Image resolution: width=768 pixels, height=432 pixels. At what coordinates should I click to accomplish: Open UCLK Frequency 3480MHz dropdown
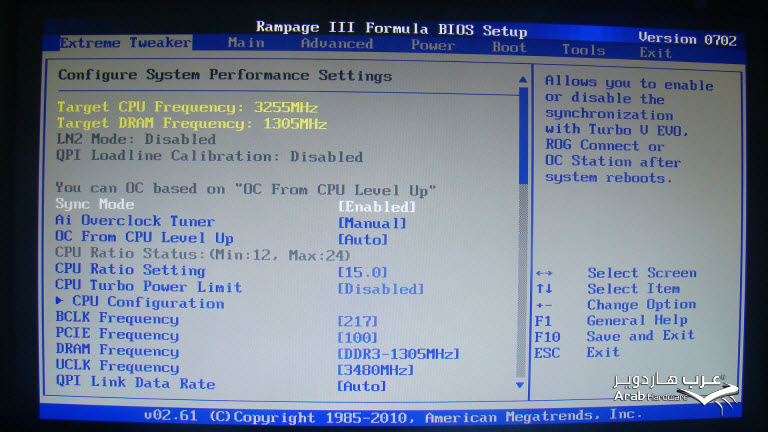point(376,370)
